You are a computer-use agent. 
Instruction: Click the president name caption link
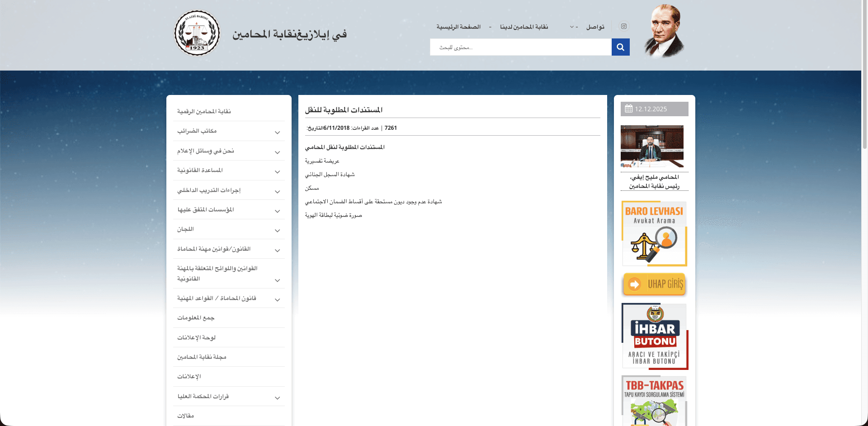[x=654, y=181]
